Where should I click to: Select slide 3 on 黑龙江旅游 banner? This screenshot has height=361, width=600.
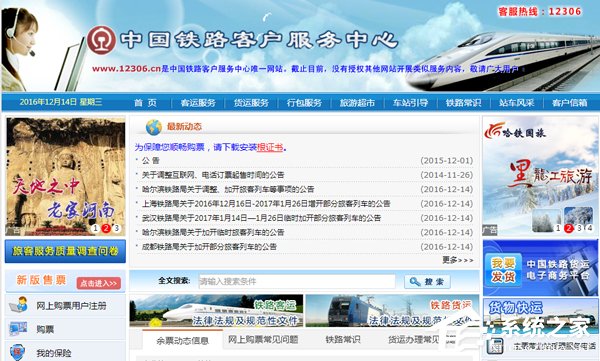(579, 229)
